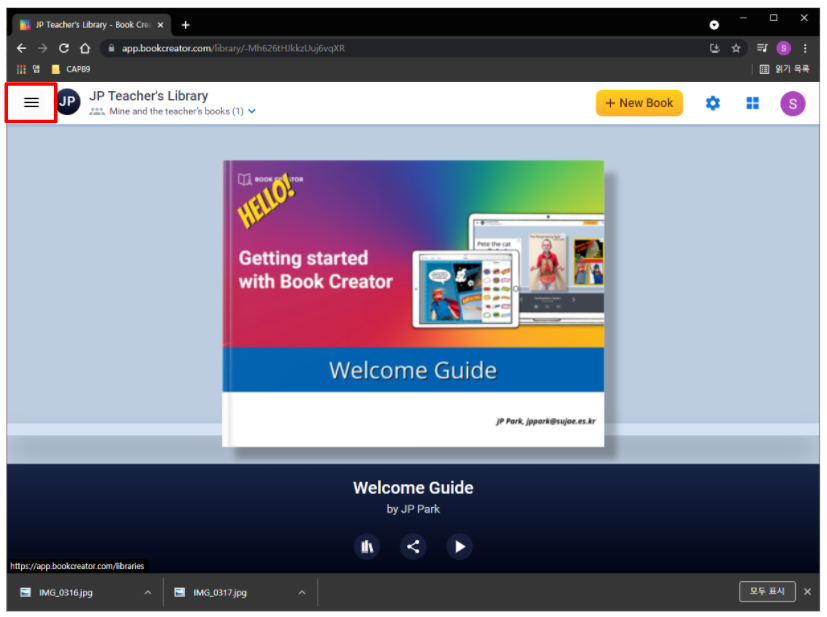The height and width of the screenshot is (617, 827).
Task: Click the address bar URL
Action: tap(233, 48)
